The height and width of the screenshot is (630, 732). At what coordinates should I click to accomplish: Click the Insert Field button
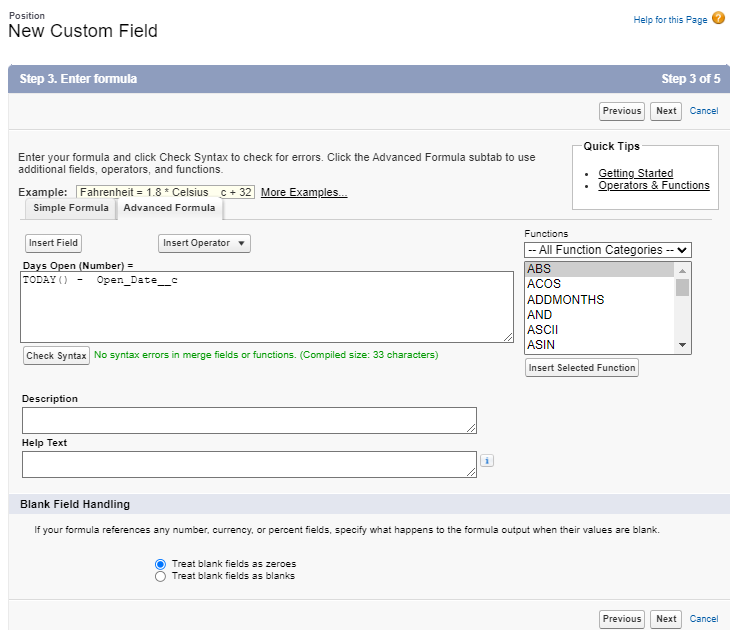53,243
